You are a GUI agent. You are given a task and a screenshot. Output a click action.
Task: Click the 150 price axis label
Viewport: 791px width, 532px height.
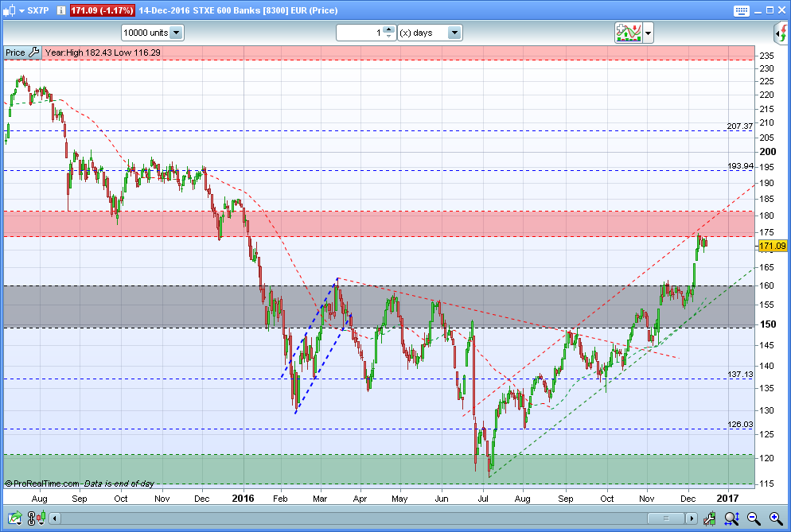(x=768, y=324)
